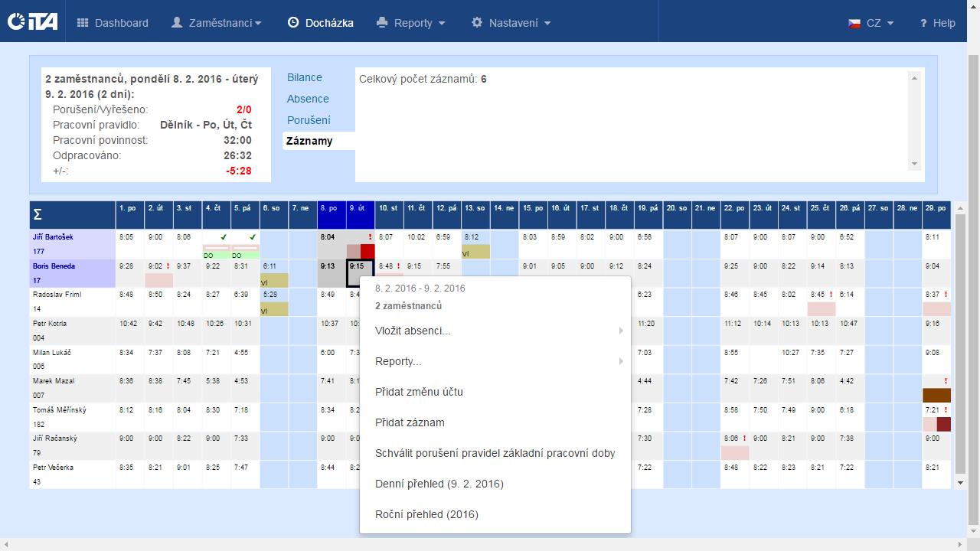Select Roční přehled (2016) menu entry
The height and width of the screenshot is (551, 980).
pos(426,514)
